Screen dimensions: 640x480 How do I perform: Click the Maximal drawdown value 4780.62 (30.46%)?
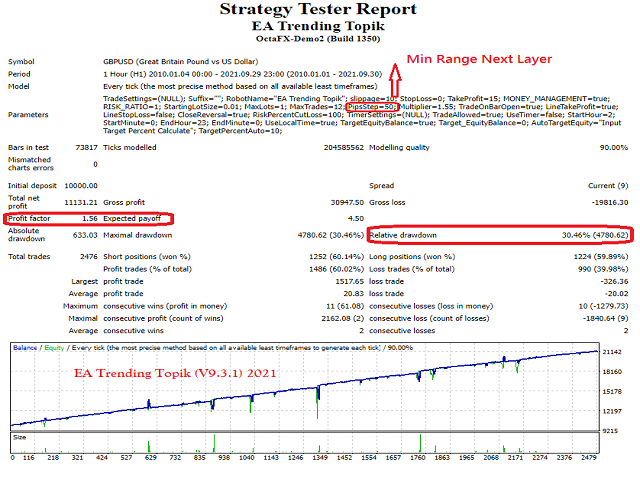click(331, 235)
